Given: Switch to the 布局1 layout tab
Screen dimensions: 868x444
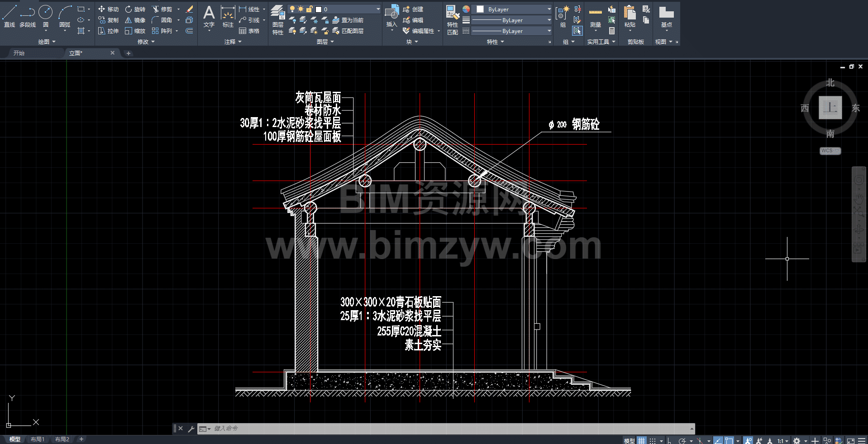Looking at the screenshot, I should 38,439.
